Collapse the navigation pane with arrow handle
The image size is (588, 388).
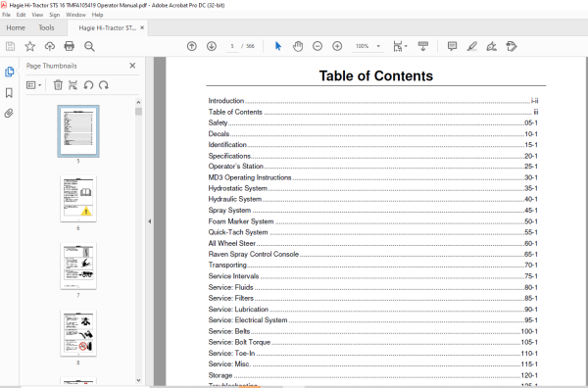[x=149, y=221]
